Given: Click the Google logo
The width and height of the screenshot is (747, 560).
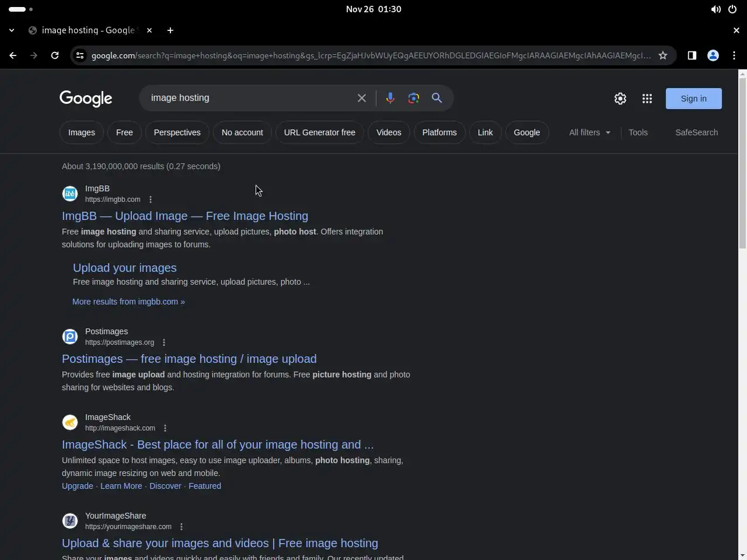Looking at the screenshot, I should coord(86,99).
